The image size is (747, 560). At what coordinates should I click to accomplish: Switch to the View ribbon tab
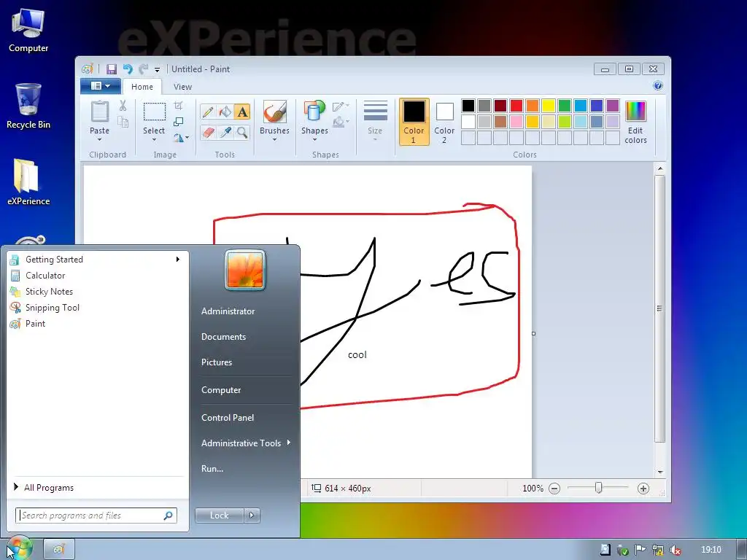click(x=182, y=87)
